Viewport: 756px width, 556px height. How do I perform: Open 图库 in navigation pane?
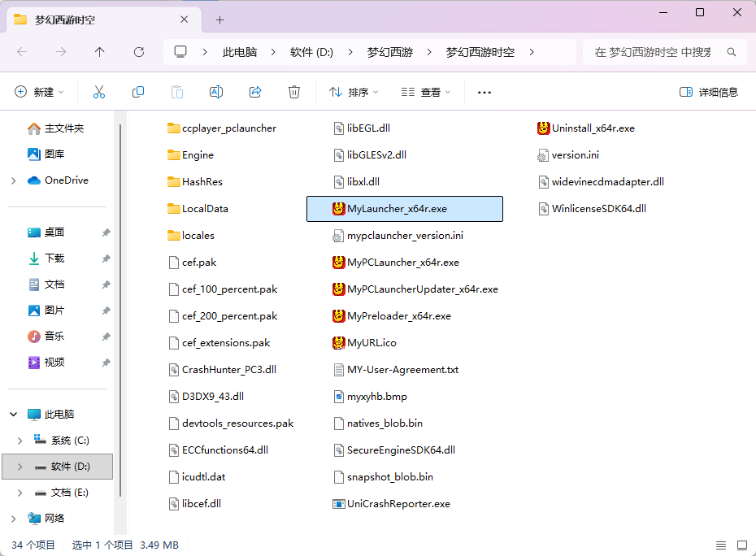[46, 154]
